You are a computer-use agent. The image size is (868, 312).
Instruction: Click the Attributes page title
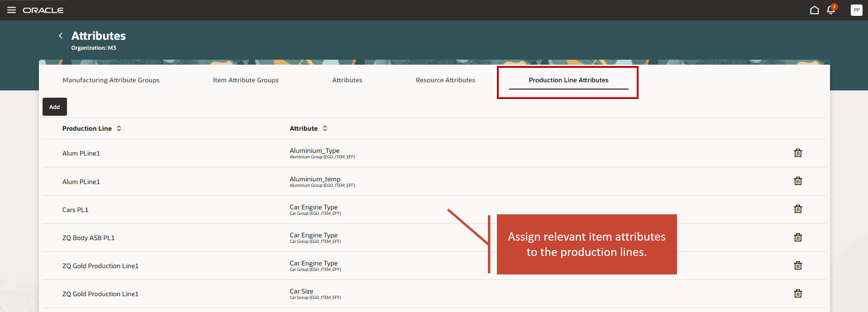point(99,36)
